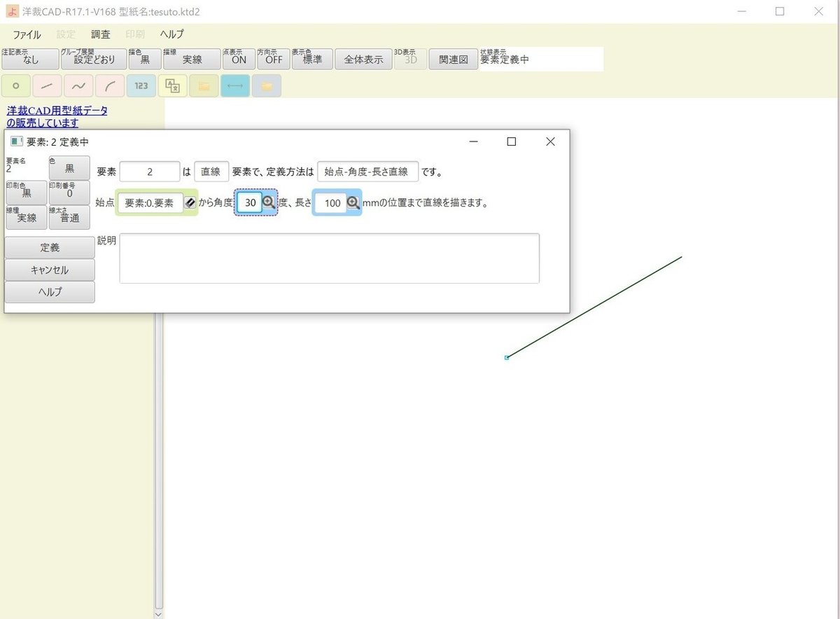Open the 印刷番号 0 selector
Image resolution: width=840 pixels, height=619 pixels.
tap(69, 193)
